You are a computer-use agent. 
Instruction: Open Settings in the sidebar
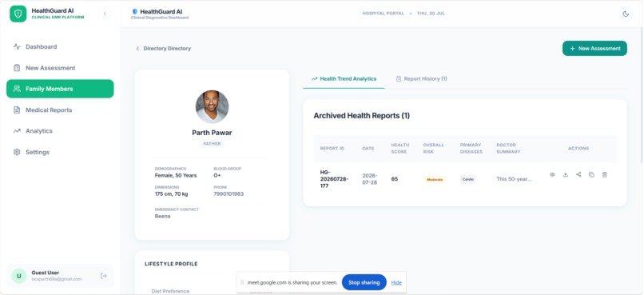click(x=60, y=152)
